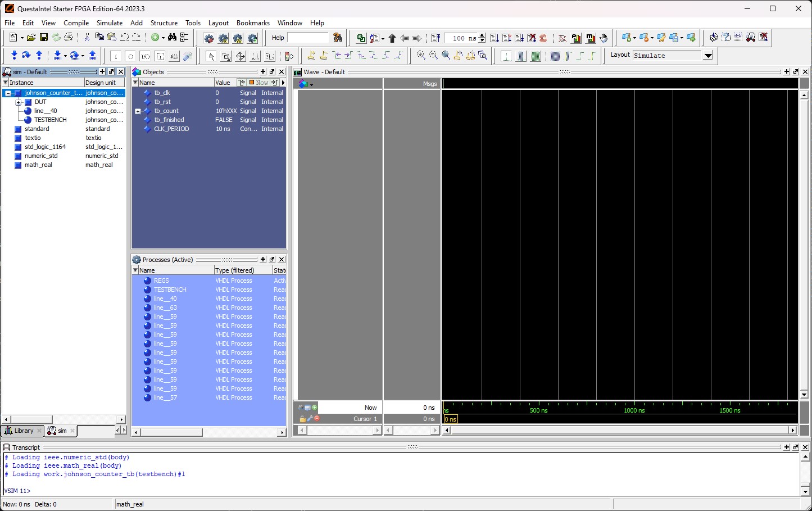Select the REGS process row

point(208,281)
